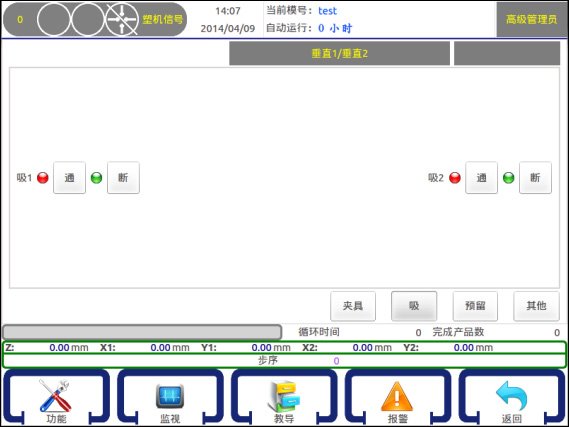569x427 pixels.
Task: Select the blank gray header tab
Action: pos(507,53)
